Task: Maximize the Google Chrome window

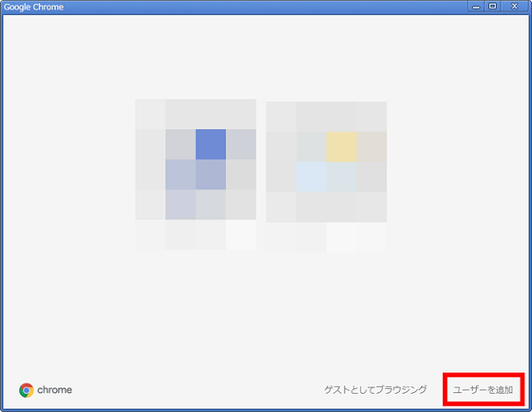Action: [493, 7]
